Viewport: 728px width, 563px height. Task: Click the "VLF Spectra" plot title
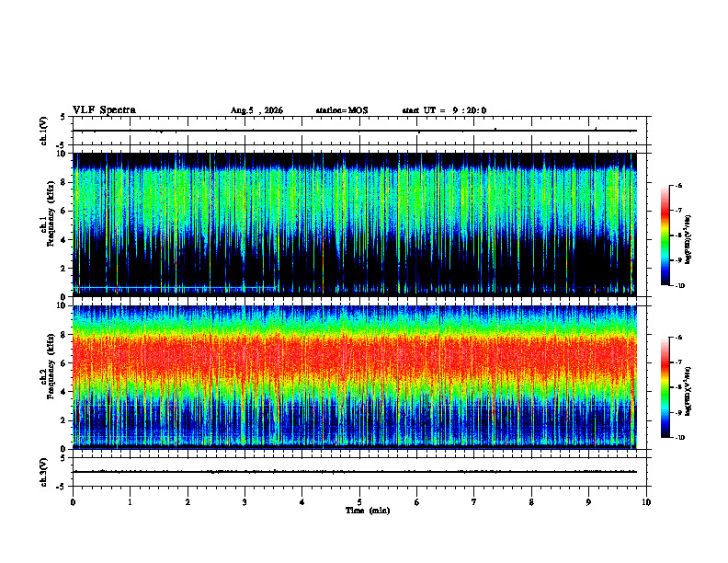point(104,110)
